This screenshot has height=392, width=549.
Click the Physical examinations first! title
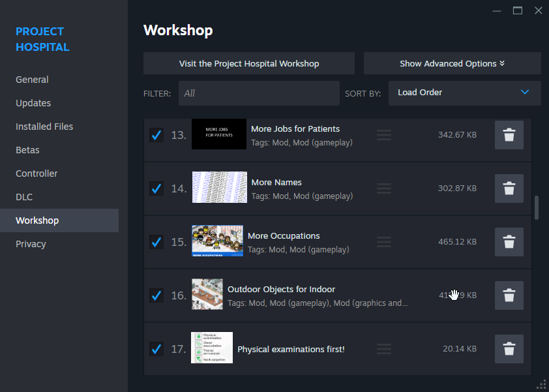tap(291, 349)
